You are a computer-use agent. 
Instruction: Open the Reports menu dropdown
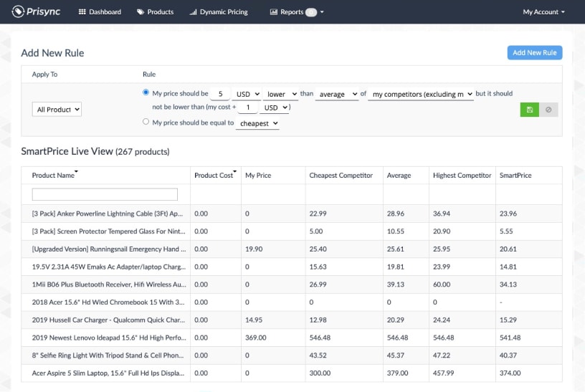point(322,12)
